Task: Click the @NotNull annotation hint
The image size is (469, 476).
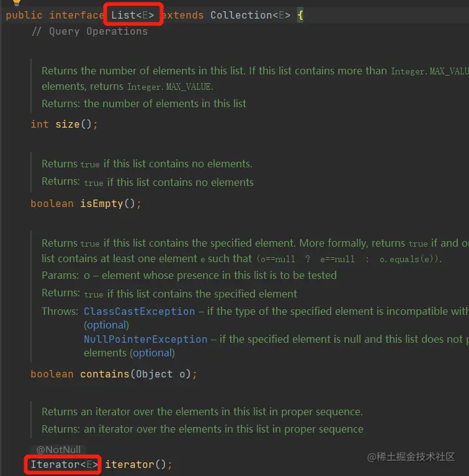Action: (x=58, y=449)
